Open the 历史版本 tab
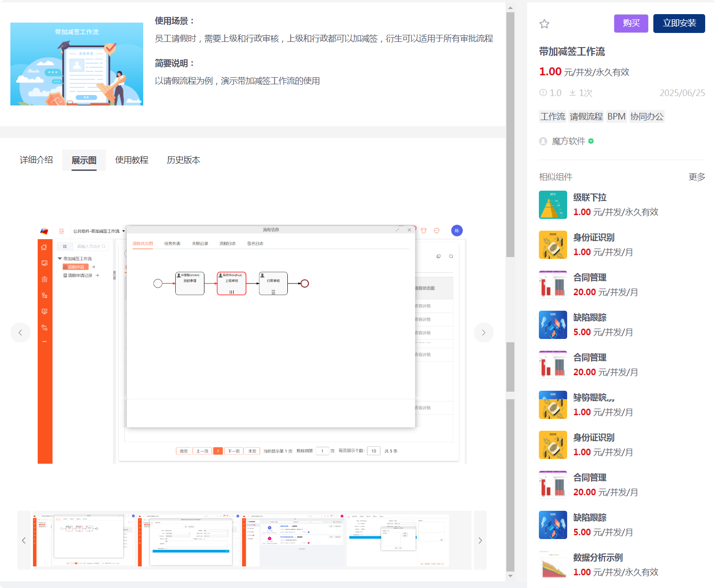Viewport: 716px width, 588px height. click(x=184, y=160)
